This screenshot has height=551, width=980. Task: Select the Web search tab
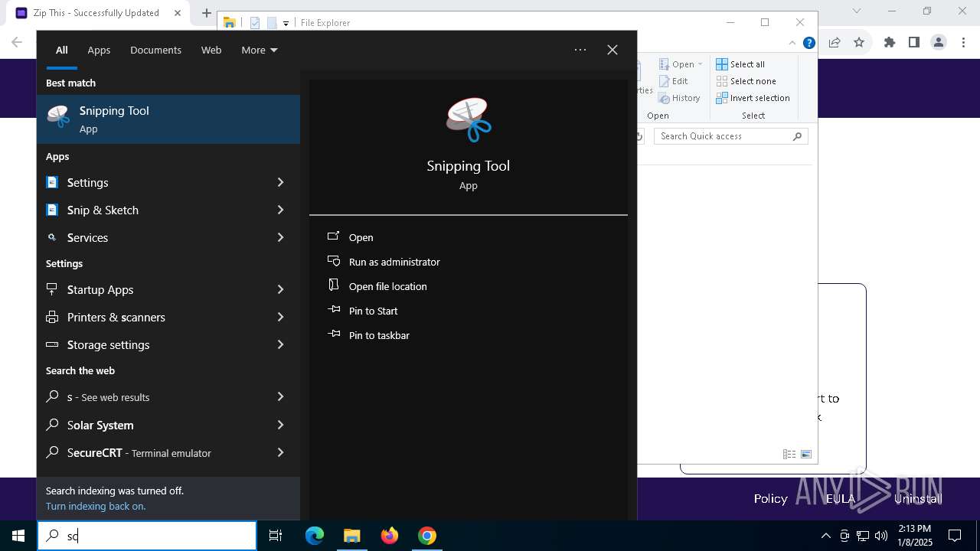pos(211,50)
